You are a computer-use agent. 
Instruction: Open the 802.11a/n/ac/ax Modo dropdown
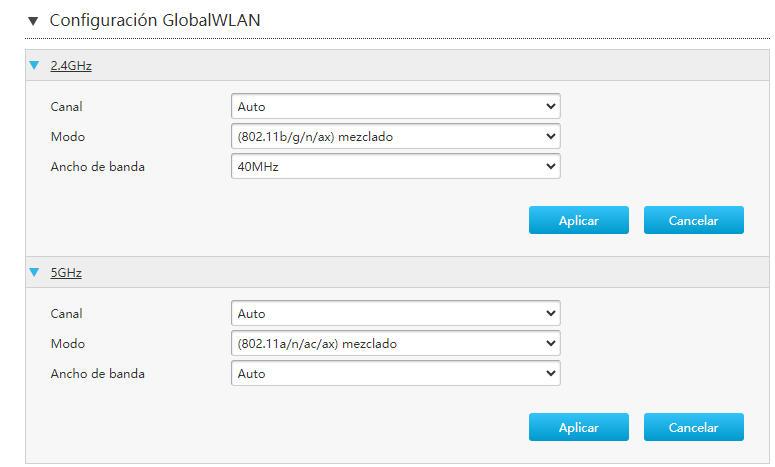point(395,343)
